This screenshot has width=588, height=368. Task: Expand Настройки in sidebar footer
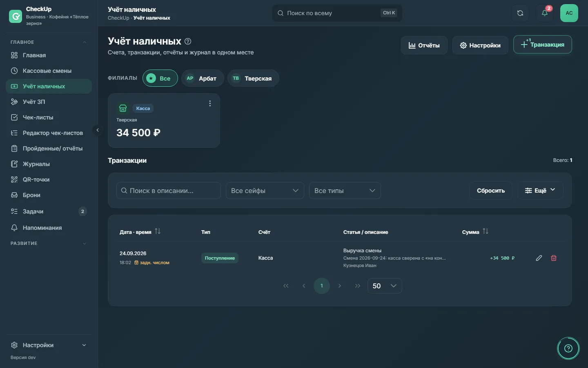(x=49, y=345)
